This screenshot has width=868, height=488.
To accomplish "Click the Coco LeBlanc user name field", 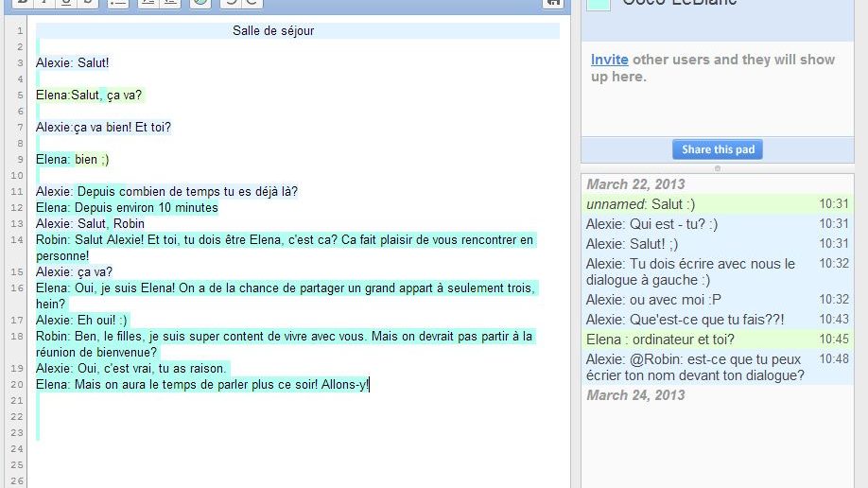I will pyautogui.click(x=679, y=4).
